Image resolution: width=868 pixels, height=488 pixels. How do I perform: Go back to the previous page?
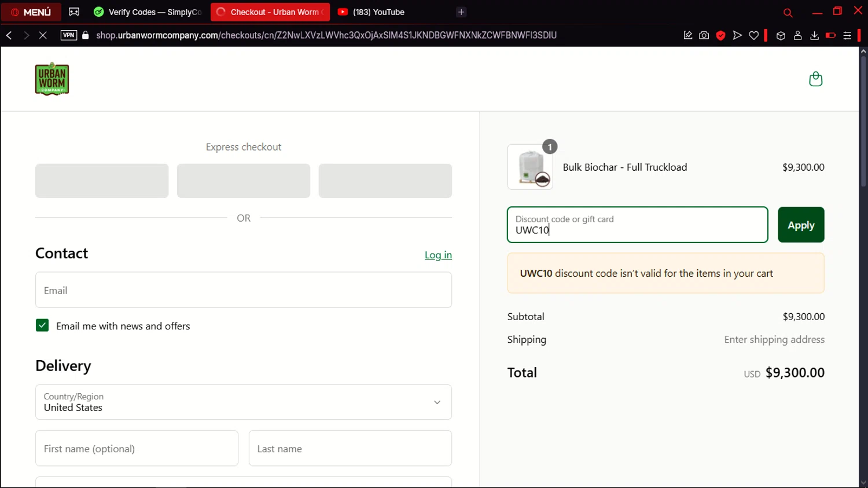[9, 35]
